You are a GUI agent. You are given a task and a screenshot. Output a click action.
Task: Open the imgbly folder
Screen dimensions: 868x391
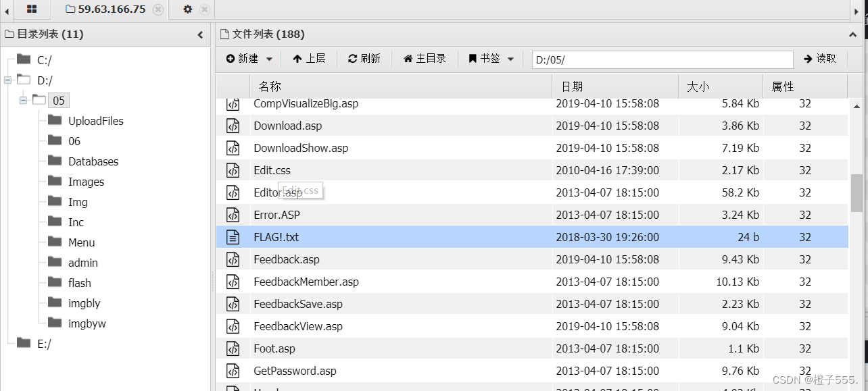84,303
